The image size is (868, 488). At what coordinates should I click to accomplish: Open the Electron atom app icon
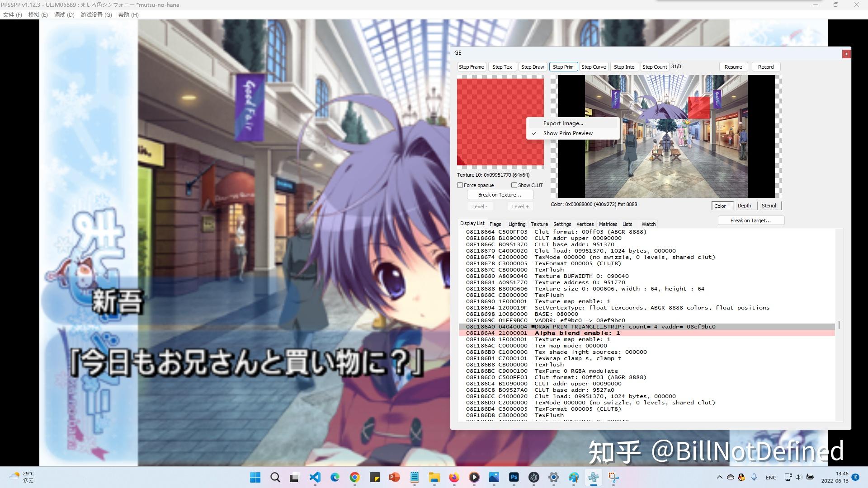[x=534, y=477]
